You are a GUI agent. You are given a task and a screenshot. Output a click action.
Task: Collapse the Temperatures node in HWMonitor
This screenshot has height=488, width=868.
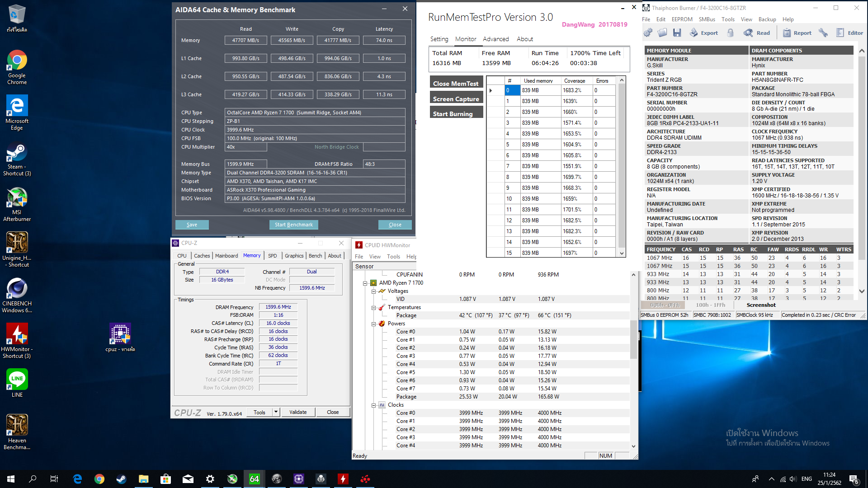pyautogui.click(x=374, y=308)
